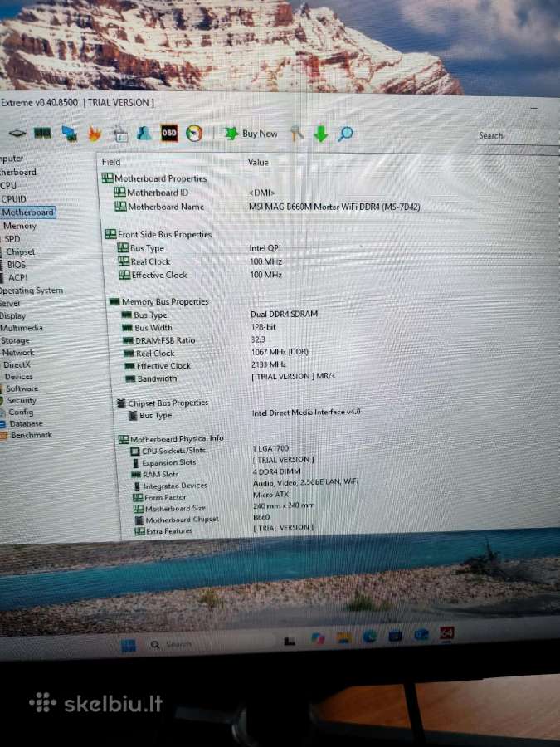The width and height of the screenshot is (560, 747).
Task: Expand Software category in the sidebar
Action: tap(22, 388)
